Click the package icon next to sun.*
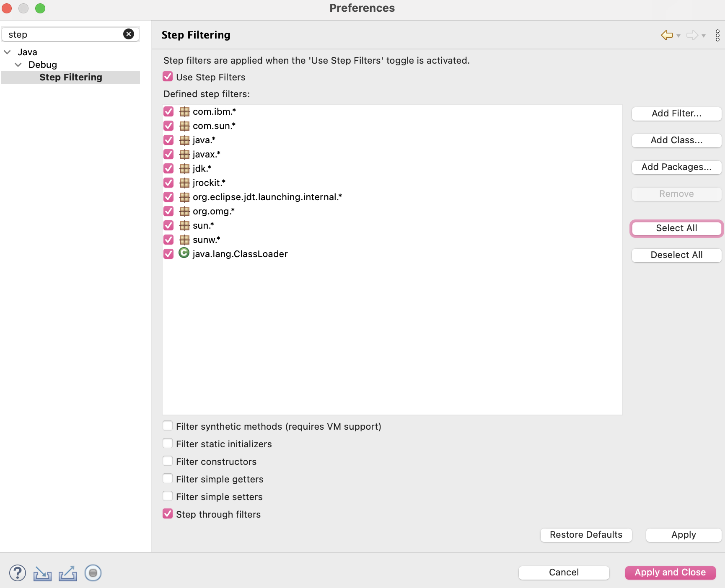725x588 pixels. (x=184, y=225)
